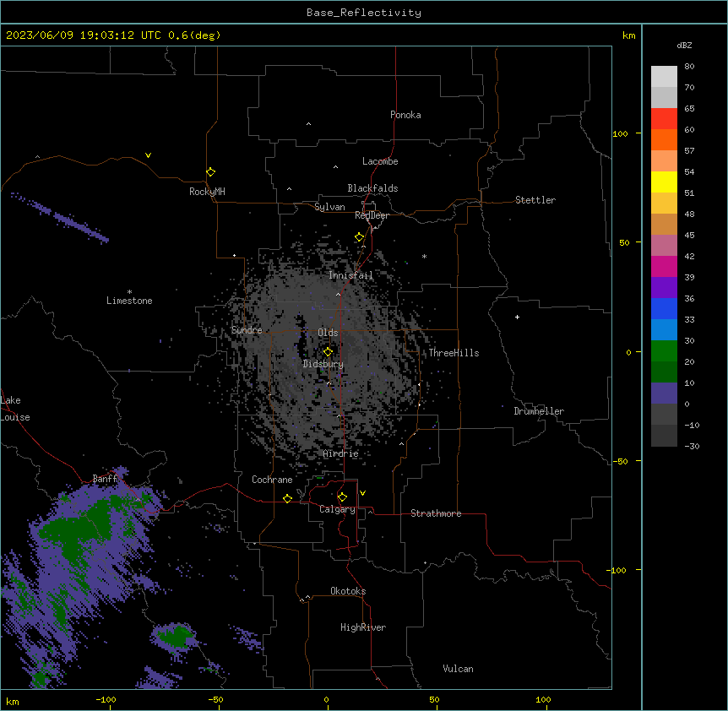Viewport: 728px width, 711px height.
Task: Click the orange 60-57 dBZ legend swatch
Action: (664, 139)
